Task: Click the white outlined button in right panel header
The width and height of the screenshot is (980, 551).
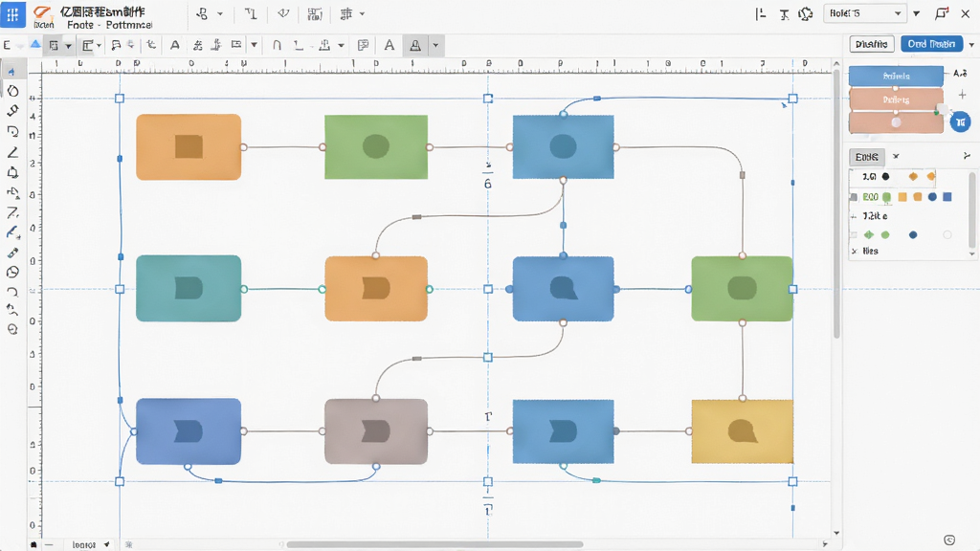Action: pos(872,44)
